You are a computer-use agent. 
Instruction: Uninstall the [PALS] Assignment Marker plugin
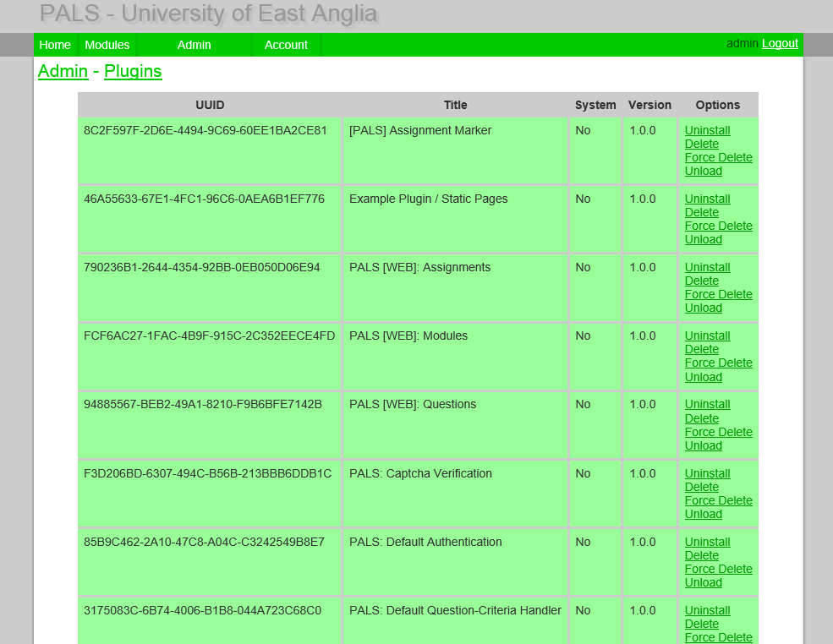click(x=707, y=130)
